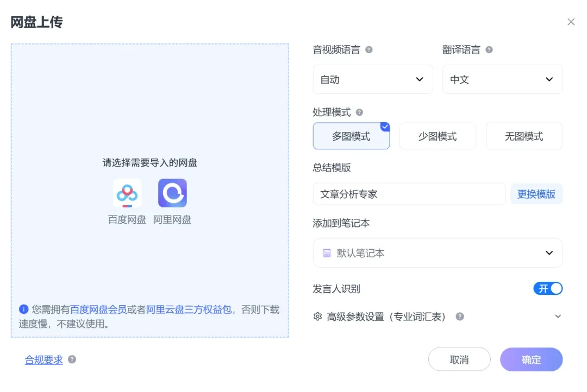Open 百度网盘会员 link
Screen dimensions: 587x392
click(98, 309)
